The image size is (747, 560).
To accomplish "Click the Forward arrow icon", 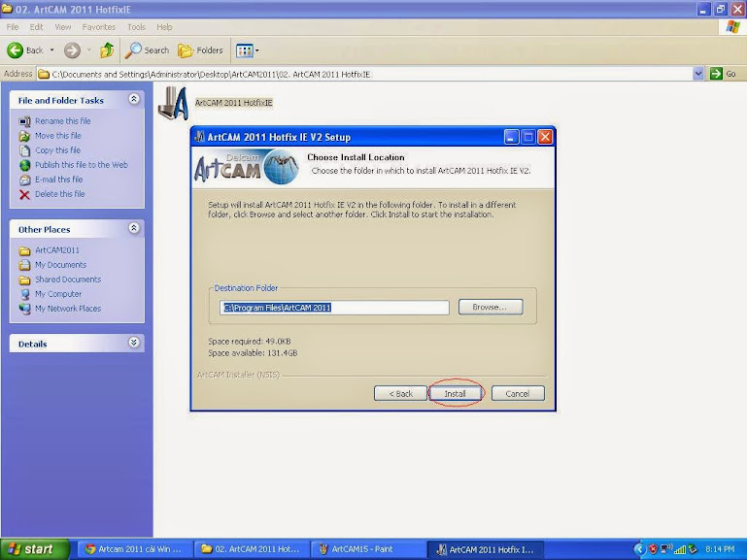I will [x=73, y=49].
